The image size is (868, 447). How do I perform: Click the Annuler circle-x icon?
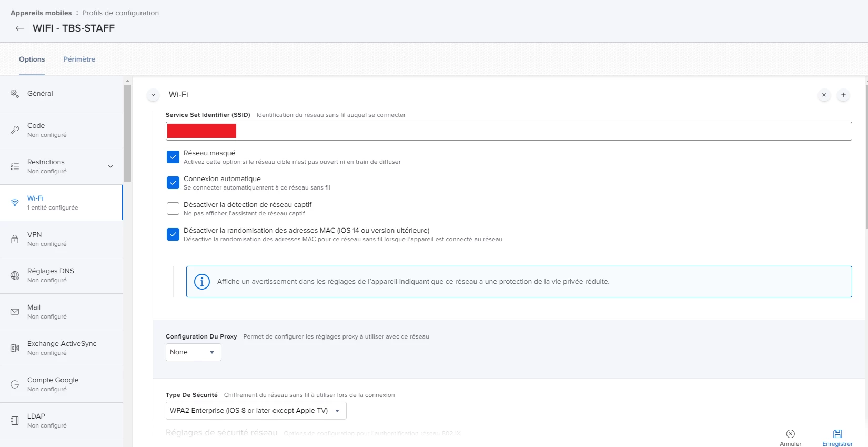coord(791,434)
